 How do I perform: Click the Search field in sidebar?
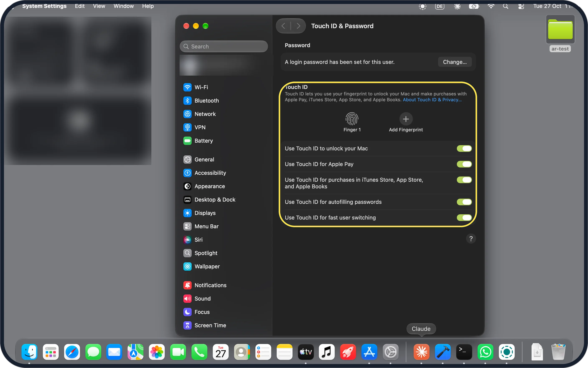click(x=224, y=47)
